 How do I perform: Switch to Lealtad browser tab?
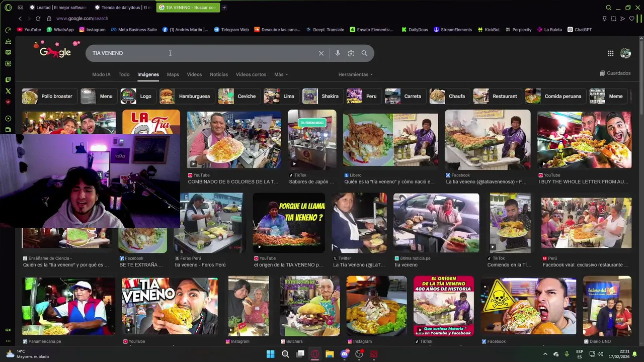[x=58, y=8]
